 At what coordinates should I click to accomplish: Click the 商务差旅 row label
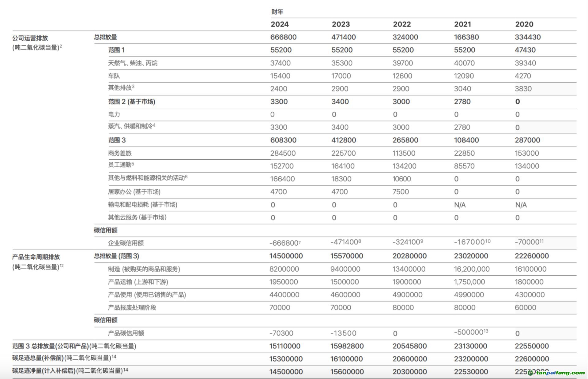[120, 153]
